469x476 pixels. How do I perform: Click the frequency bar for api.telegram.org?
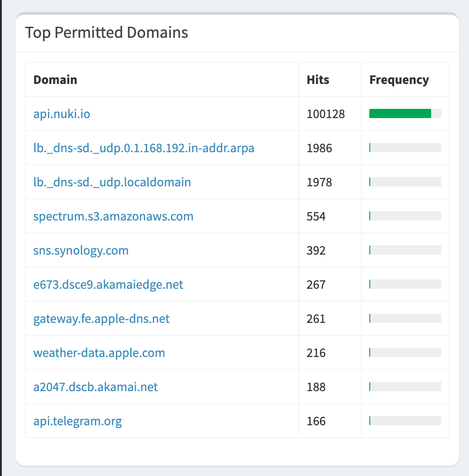tap(405, 421)
